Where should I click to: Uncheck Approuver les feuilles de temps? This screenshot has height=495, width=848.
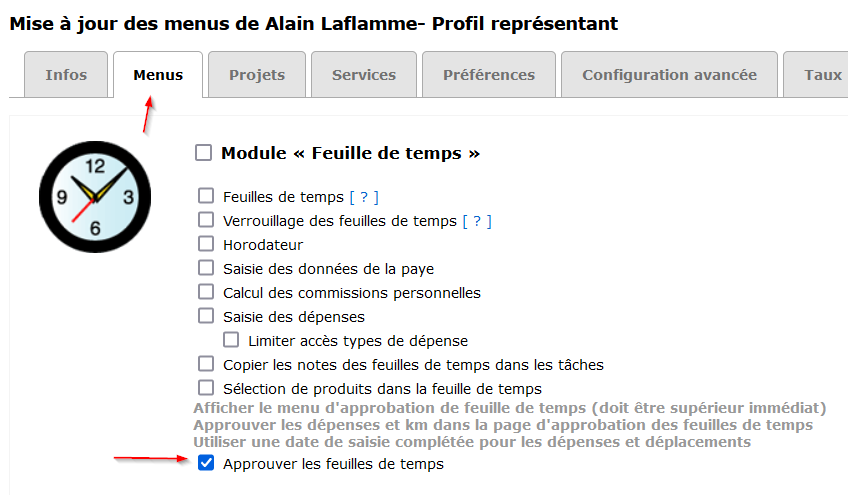(x=206, y=463)
